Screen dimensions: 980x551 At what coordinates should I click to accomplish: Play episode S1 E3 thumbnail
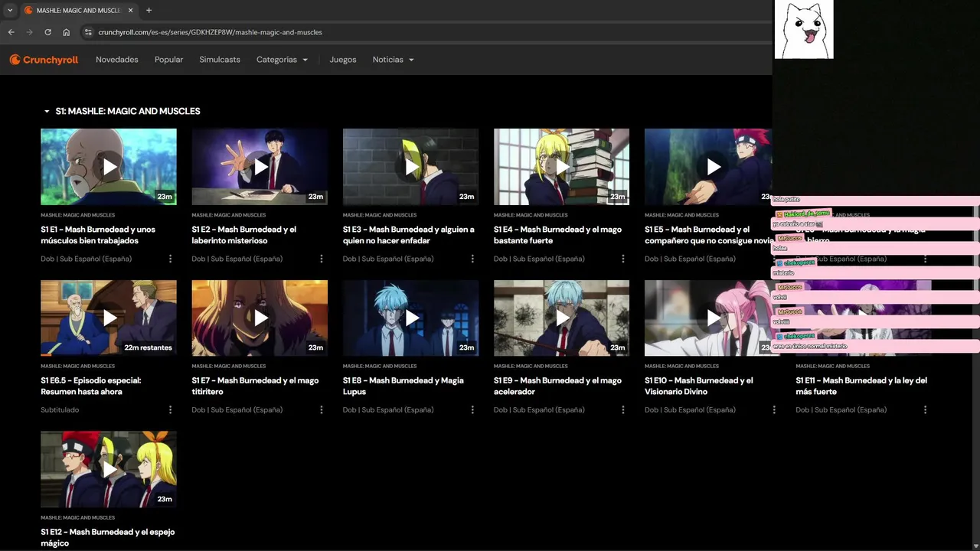point(410,167)
